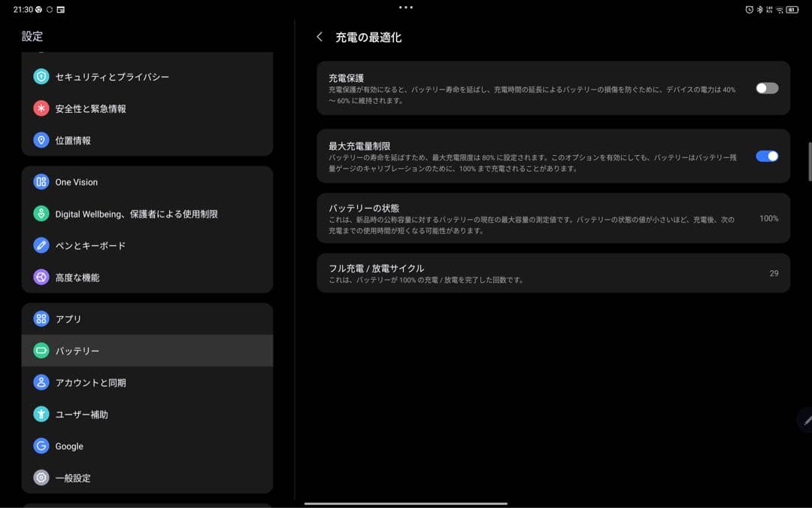Tap the 位置情報 location pin icon
Image resolution: width=812 pixels, height=508 pixels.
(x=43, y=139)
